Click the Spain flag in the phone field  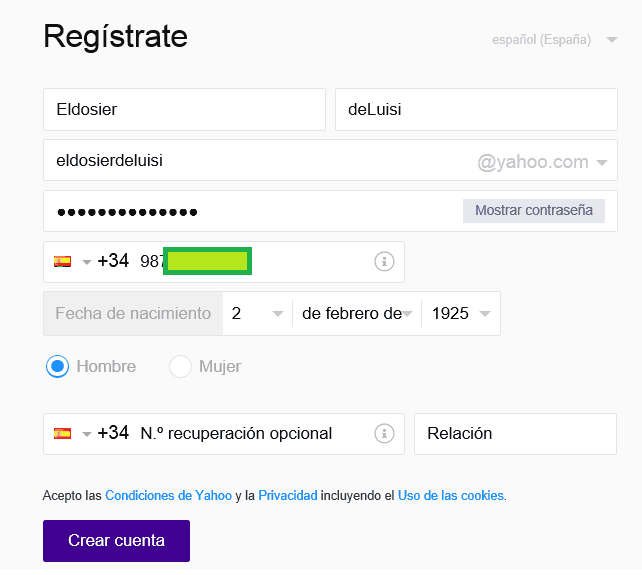62,261
